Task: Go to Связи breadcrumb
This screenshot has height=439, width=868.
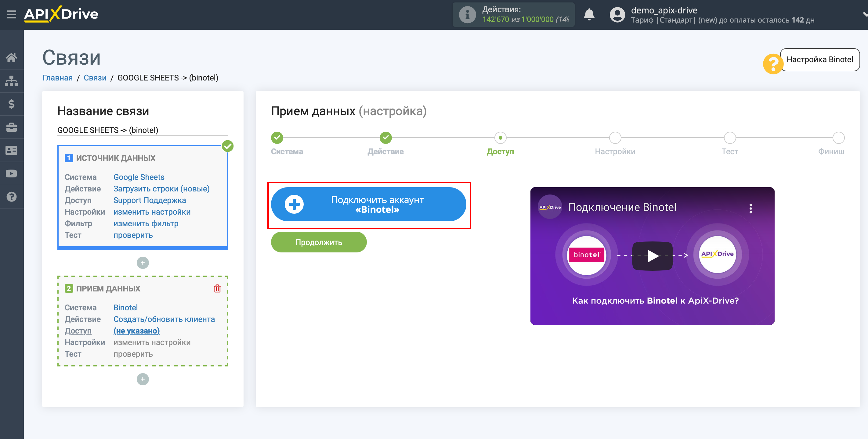Action: coord(95,78)
